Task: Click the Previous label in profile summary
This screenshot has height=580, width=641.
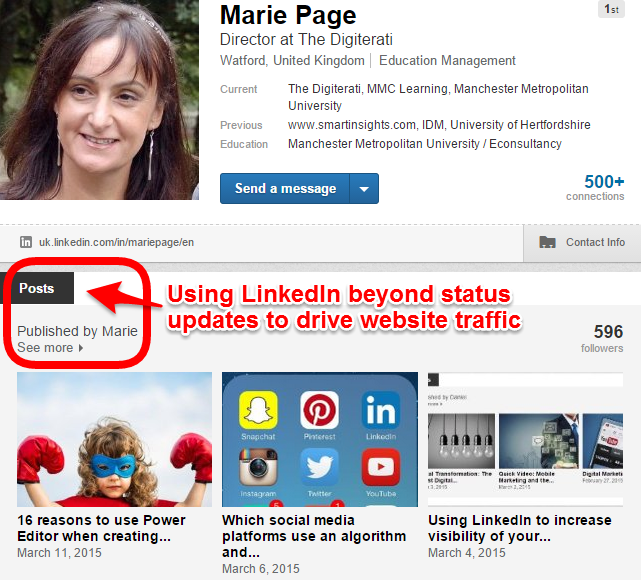Action: pyautogui.click(x=241, y=125)
